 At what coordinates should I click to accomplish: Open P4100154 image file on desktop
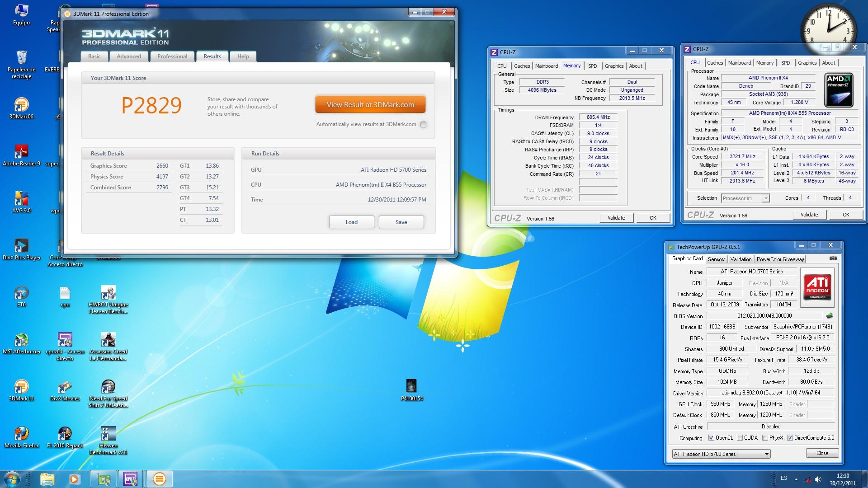411,390
